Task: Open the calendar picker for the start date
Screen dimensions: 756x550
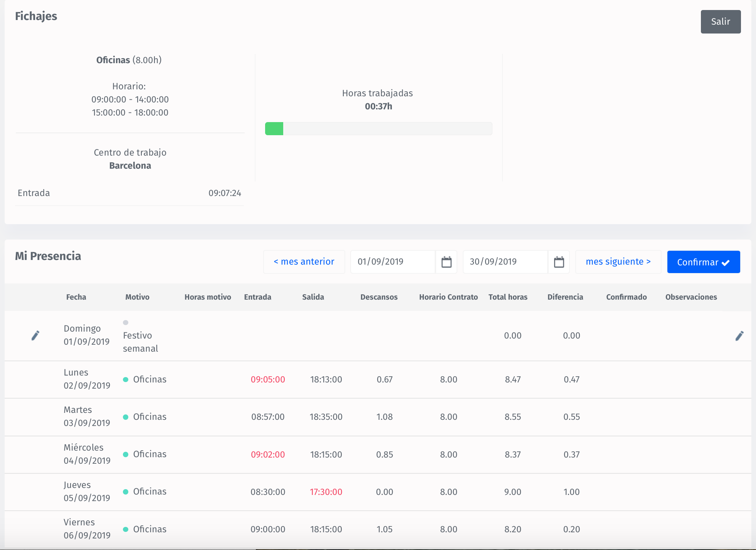Action: [446, 262]
